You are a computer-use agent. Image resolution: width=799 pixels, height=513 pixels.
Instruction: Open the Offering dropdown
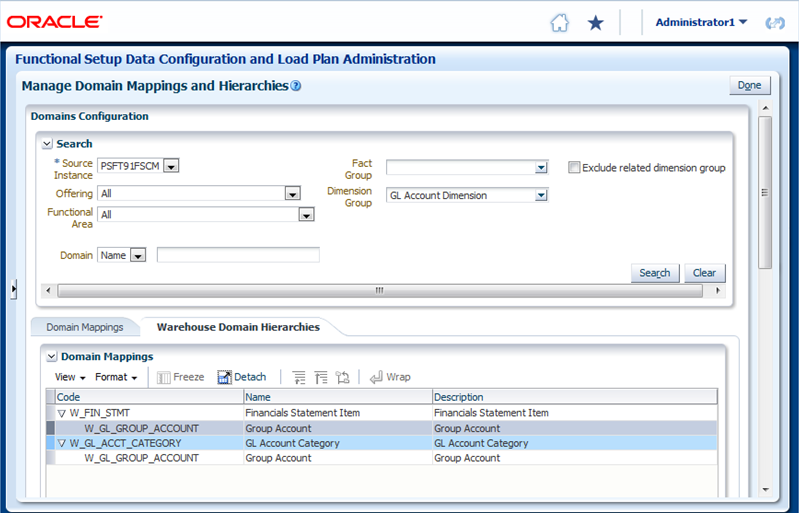pyautogui.click(x=292, y=194)
